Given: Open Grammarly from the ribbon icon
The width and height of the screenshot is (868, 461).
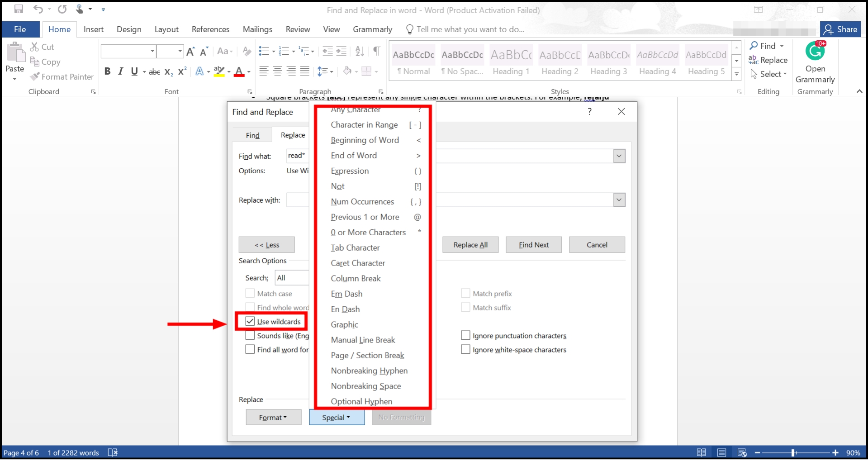Looking at the screenshot, I should [x=815, y=62].
